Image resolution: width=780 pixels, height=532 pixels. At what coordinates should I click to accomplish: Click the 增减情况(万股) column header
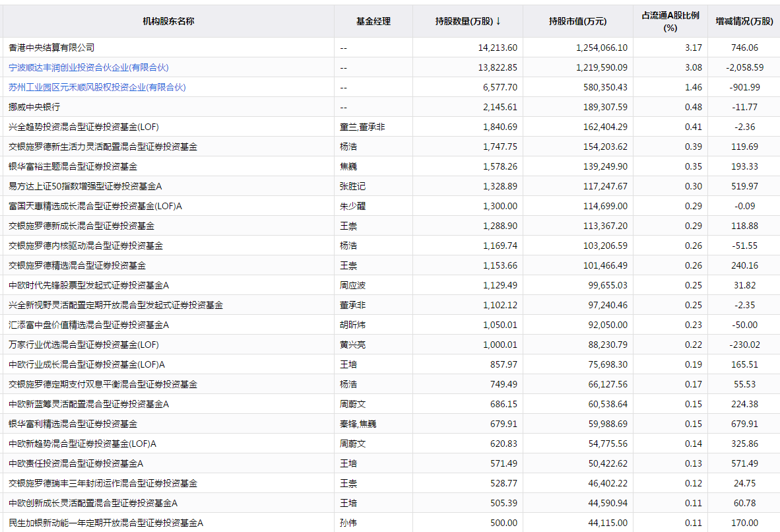(x=744, y=21)
